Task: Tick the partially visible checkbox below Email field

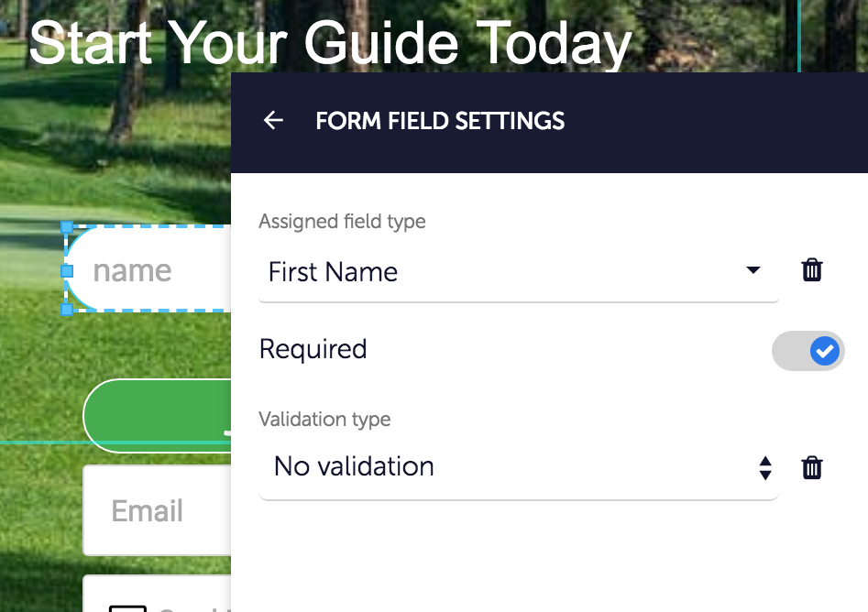Action: 127,607
